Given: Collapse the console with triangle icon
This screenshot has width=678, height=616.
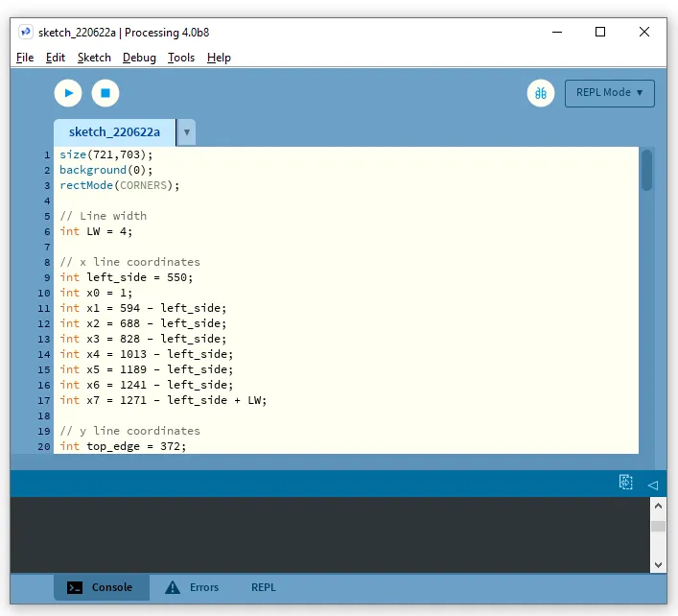Looking at the screenshot, I should coord(653,486).
